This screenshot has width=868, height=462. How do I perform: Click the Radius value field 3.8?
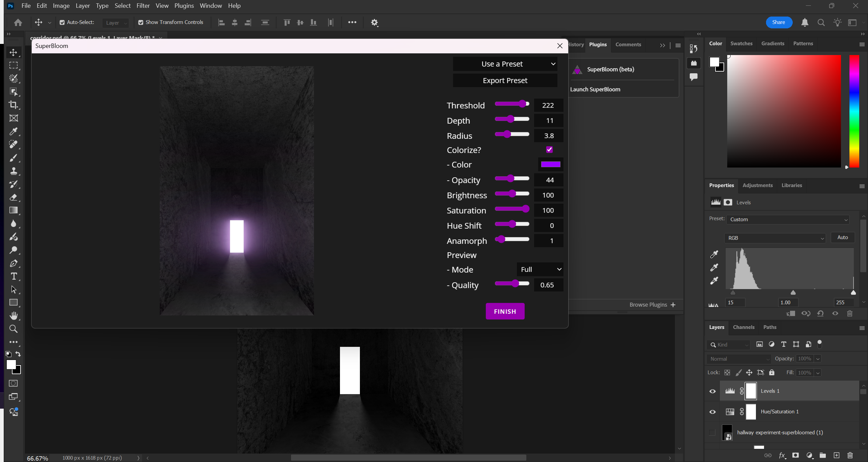point(549,136)
